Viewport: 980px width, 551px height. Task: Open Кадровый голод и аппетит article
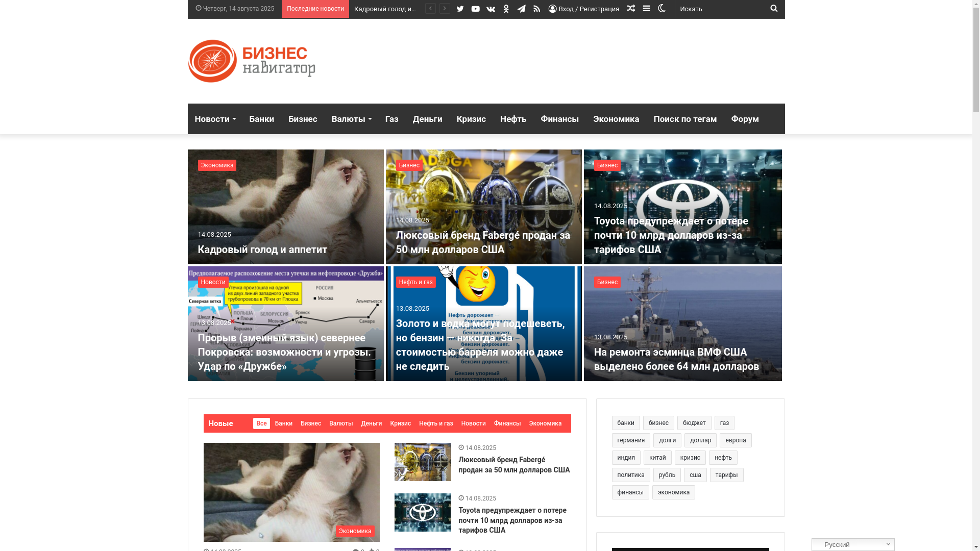click(x=262, y=249)
